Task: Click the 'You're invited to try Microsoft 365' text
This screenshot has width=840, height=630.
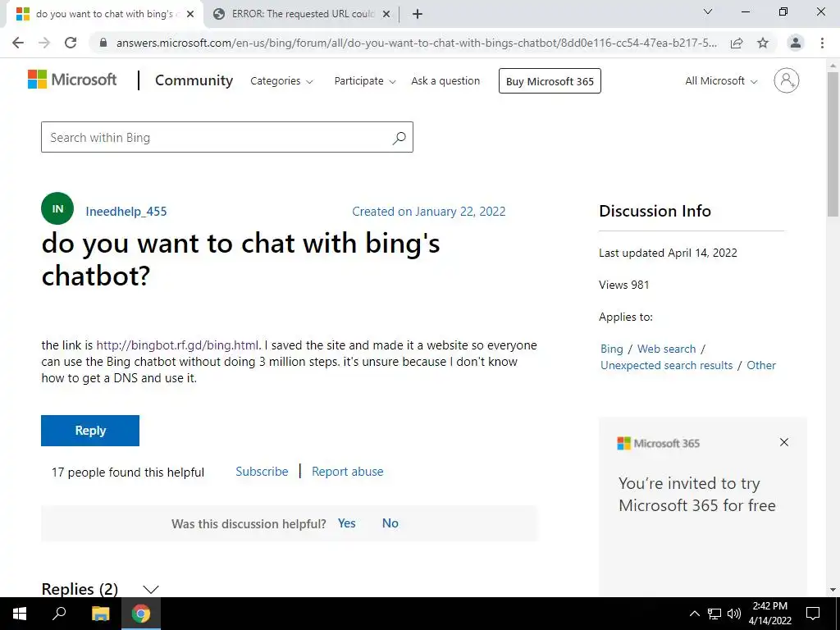Action: [x=697, y=495]
